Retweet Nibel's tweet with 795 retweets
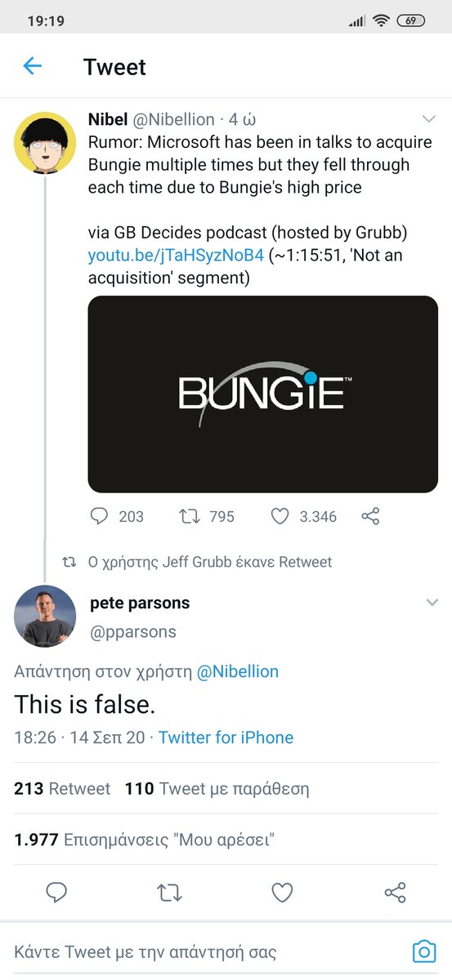The width and height of the screenshot is (452, 980). pos(188,516)
